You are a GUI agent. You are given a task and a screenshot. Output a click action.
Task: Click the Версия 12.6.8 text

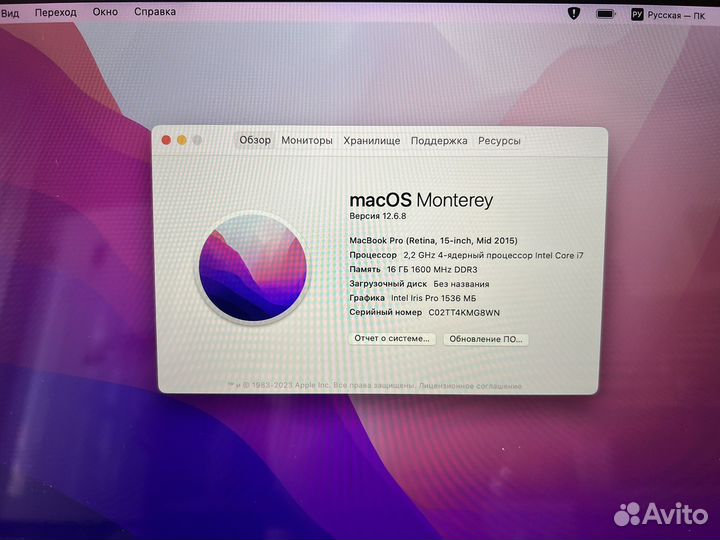tap(377, 216)
